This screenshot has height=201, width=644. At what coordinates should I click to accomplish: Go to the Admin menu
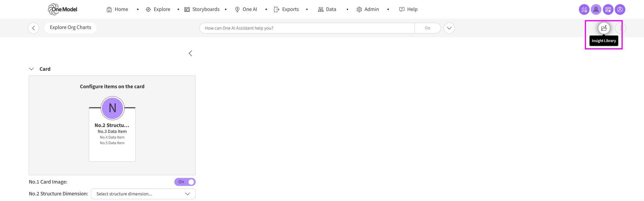[x=368, y=9]
